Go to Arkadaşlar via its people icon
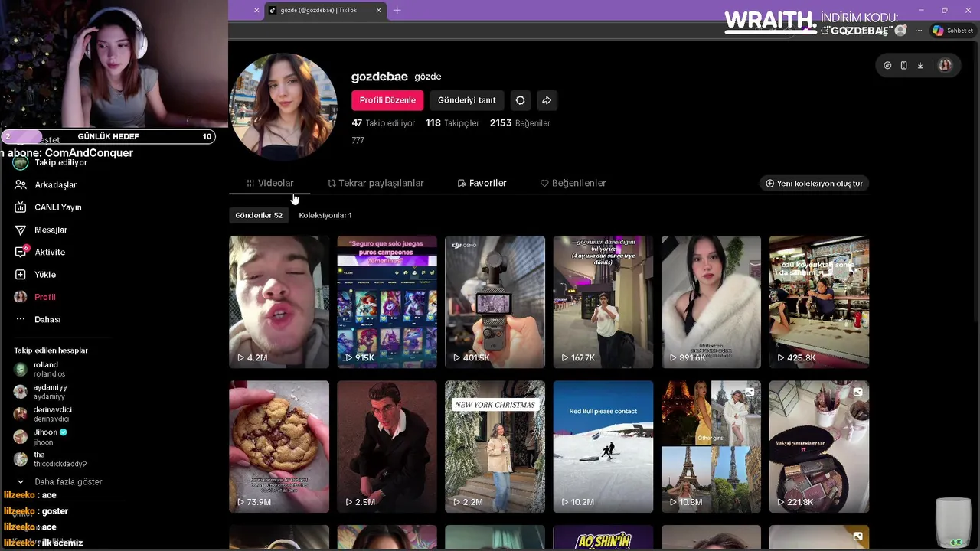Screen dimensions: 980x551 click(21, 185)
